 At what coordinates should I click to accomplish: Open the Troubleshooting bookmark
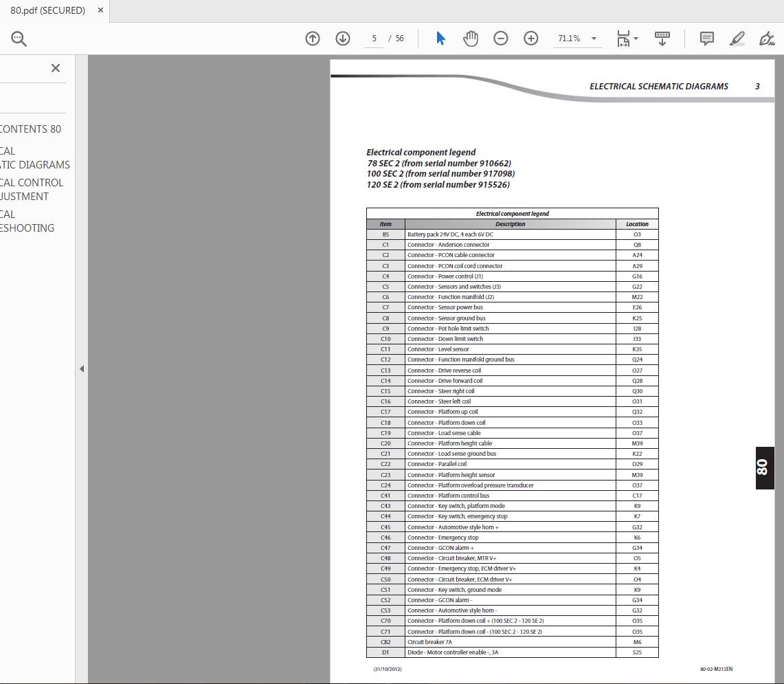click(x=27, y=221)
